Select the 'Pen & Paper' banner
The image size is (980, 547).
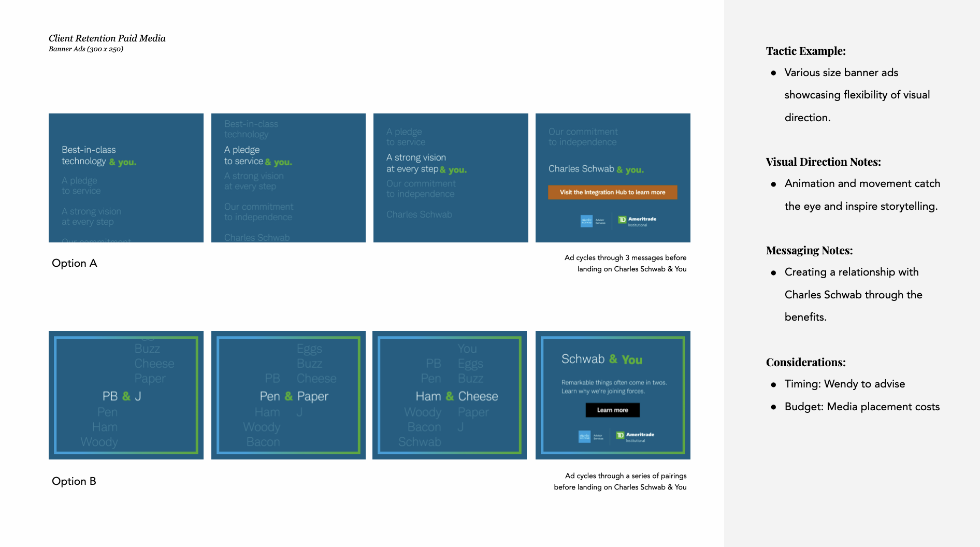289,395
